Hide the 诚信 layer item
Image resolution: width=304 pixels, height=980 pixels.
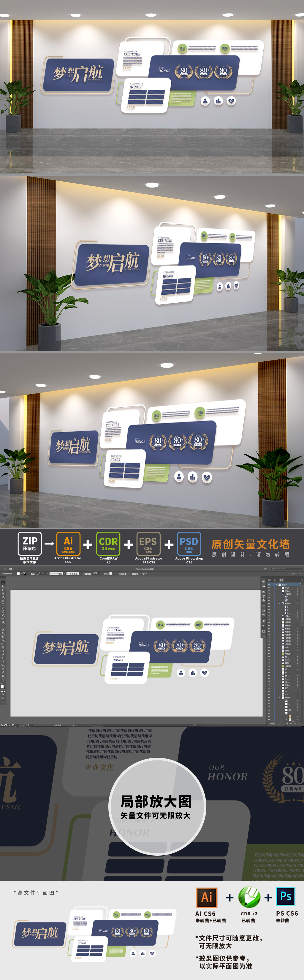pyautogui.click(x=269, y=663)
